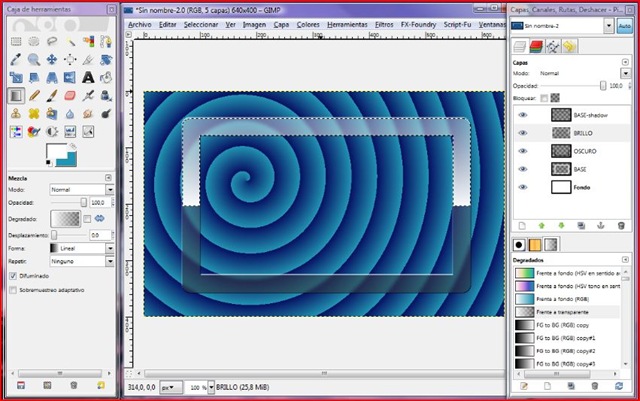Select the Rectangle Select tool
This screenshot has height=401, width=640.
16,41
